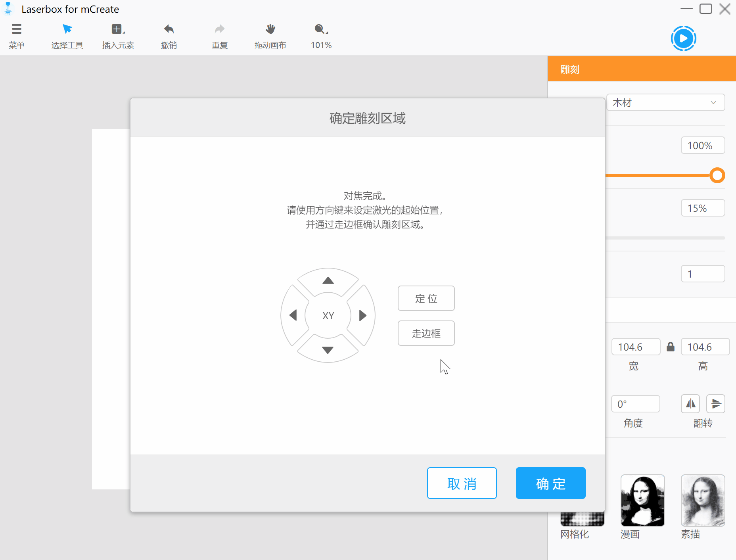Click the up arrow on the direction pad
Viewport: 736px width, 560px height.
[328, 281]
